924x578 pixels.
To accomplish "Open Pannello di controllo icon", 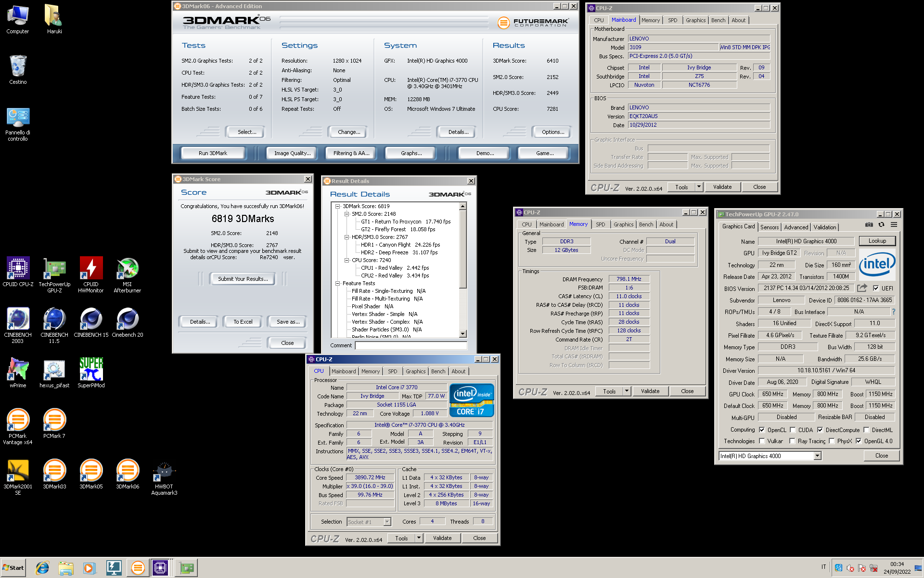I will pyautogui.click(x=18, y=124).
